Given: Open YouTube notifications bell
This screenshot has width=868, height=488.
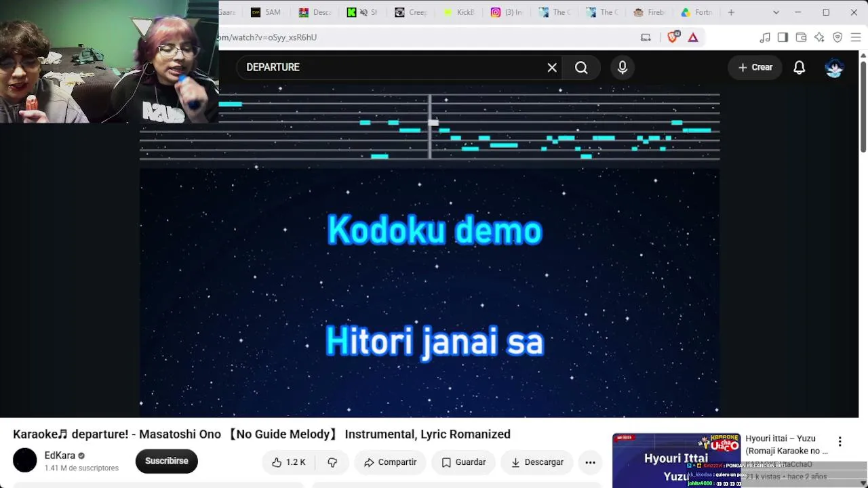Looking at the screenshot, I should pos(800,67).
